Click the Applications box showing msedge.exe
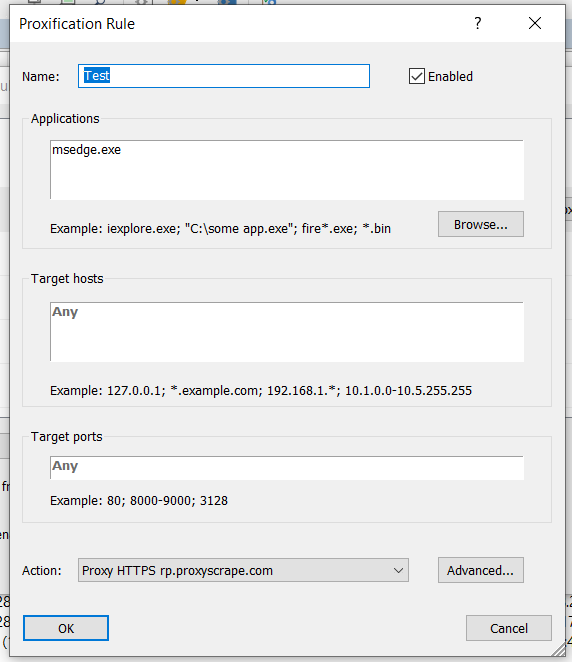 pyautogui.click(x=287, y=170)
